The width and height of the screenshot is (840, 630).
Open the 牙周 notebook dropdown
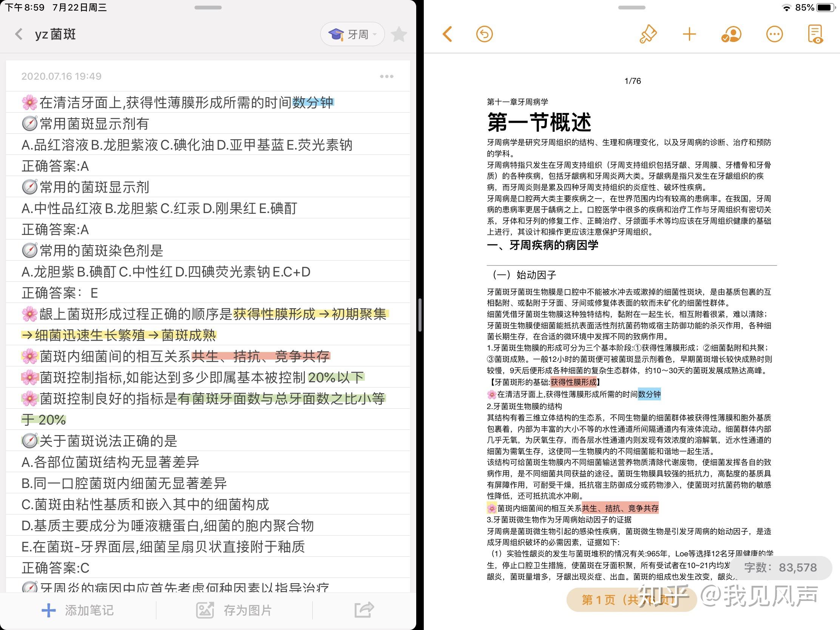point(352,34)
